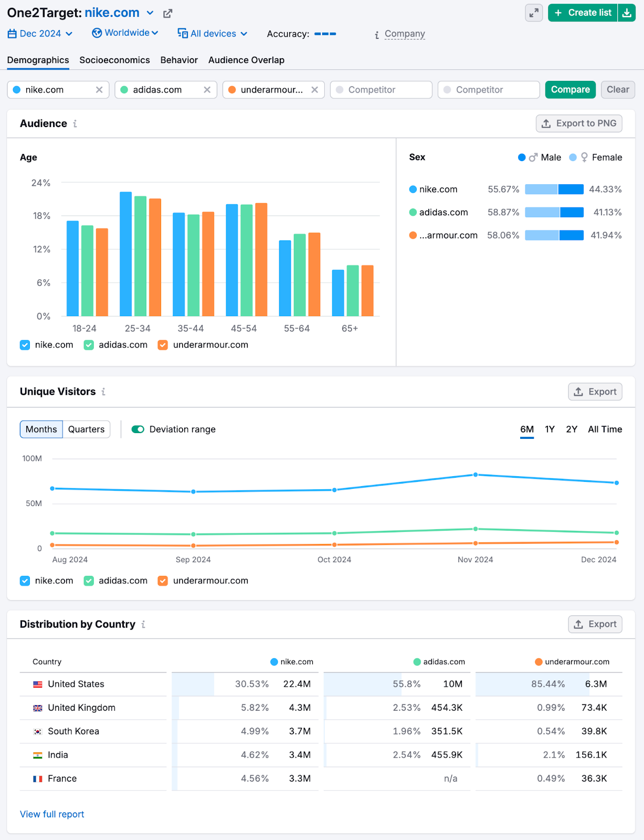Click the green Compare button
Image resolution: width=644 pixels, height=840 pixels.
point(571,90)
